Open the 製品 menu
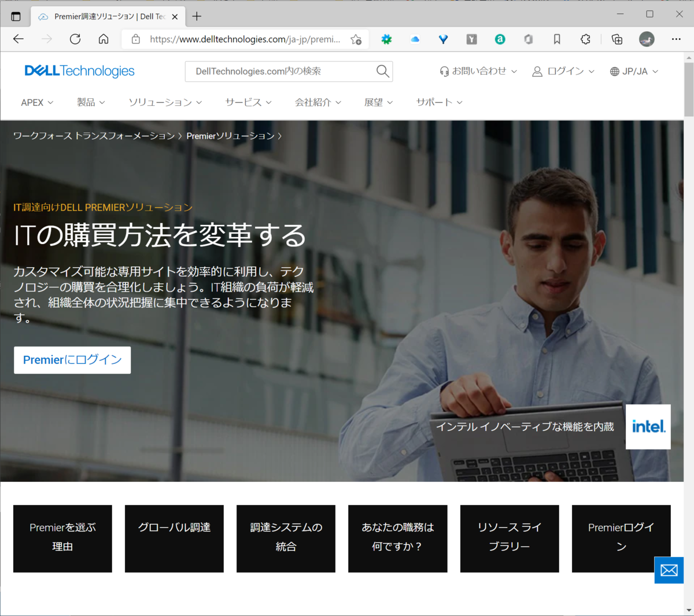The image size is (694, 616). point(91,102)
